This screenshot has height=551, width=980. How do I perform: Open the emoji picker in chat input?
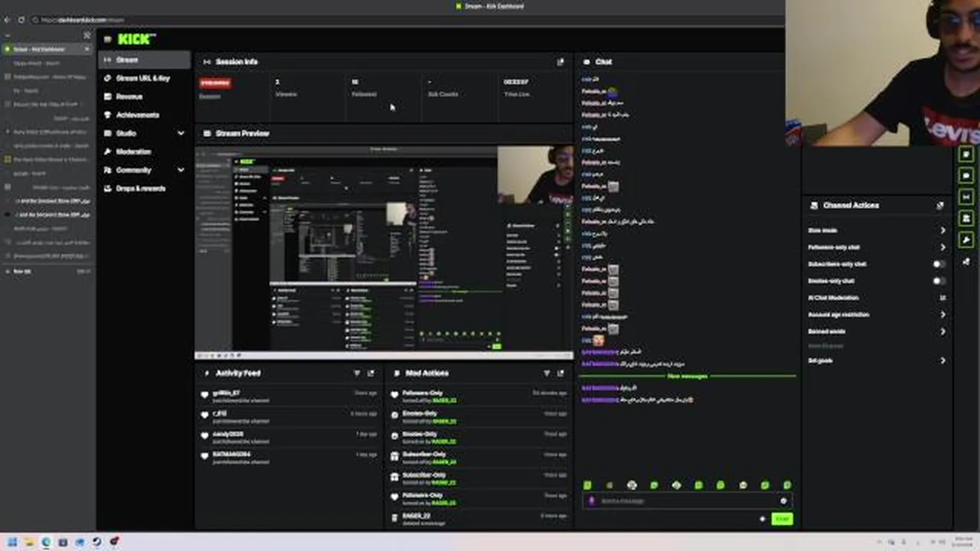coord(782,501)
